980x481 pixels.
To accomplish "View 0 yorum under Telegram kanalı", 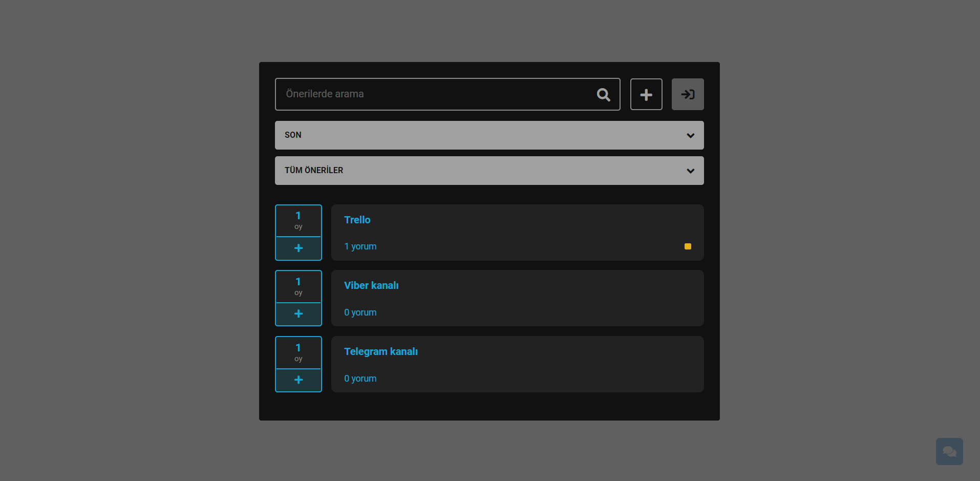I will point(360,379).
